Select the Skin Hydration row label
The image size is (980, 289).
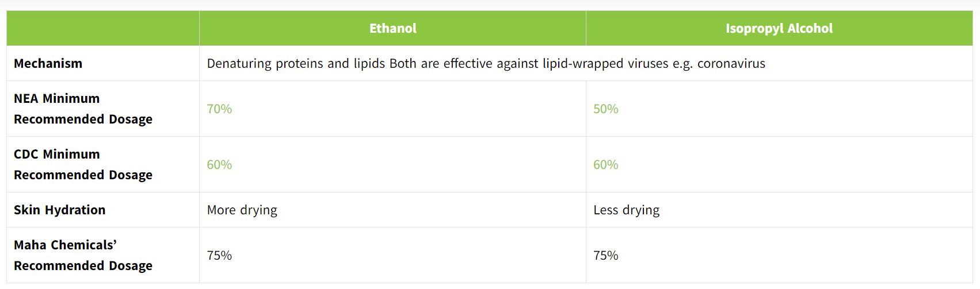pos(59,210)
